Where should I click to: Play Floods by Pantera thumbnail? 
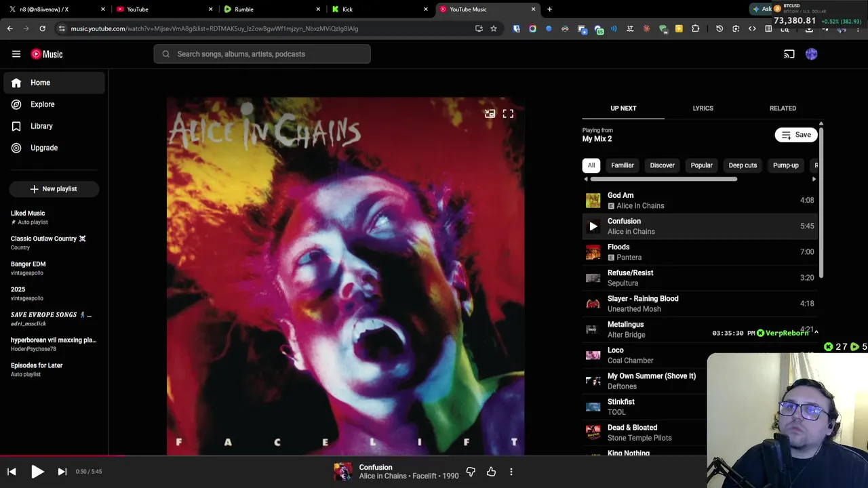click(x=593, y=252)
